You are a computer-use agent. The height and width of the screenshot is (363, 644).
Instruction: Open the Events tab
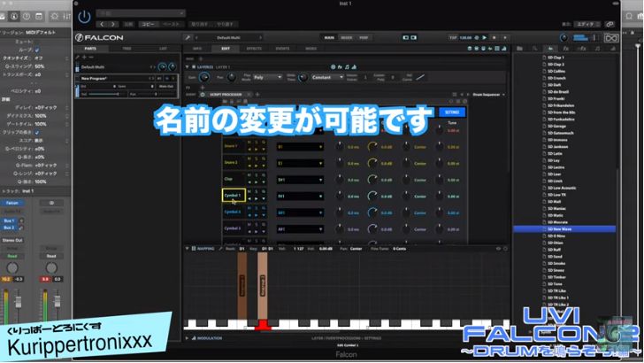tap(282, 49)
